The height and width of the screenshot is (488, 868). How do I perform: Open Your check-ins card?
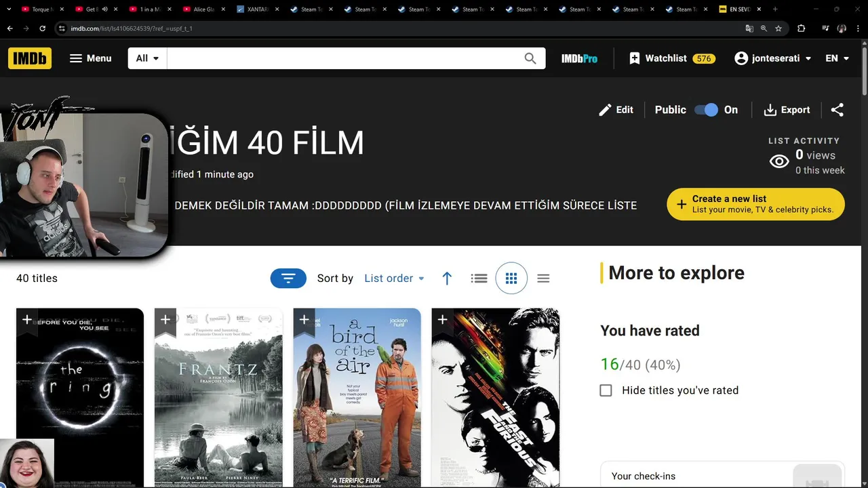(722, 474)
